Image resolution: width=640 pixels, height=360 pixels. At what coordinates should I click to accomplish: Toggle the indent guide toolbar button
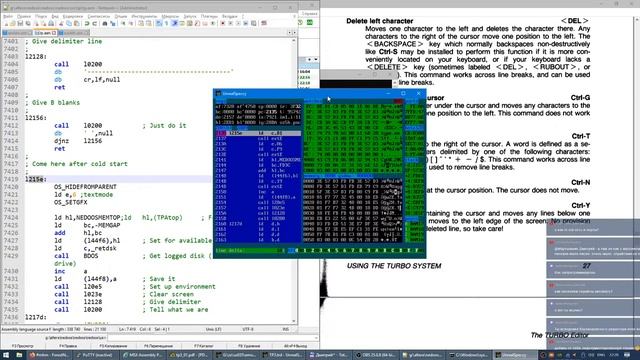click(174, 23)
